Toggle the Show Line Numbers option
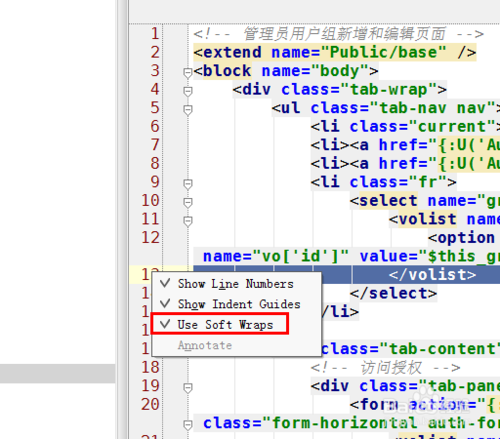The image size is (500, 439). 236,284
